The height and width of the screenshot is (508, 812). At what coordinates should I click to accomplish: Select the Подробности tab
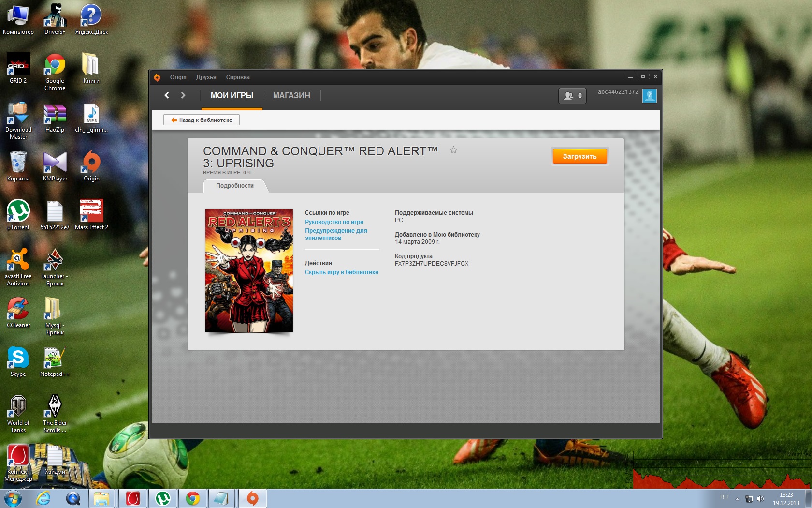(x=235, y=186)
